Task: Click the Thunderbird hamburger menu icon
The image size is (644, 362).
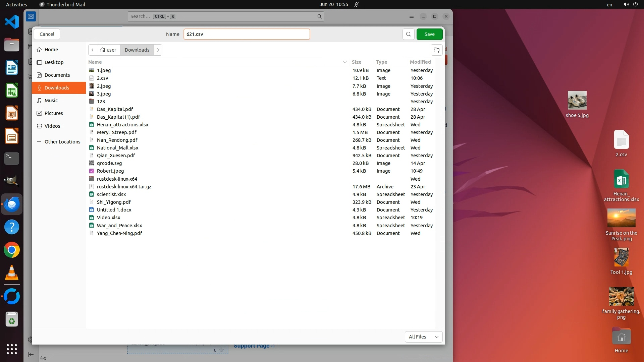Action: [412, 16]
